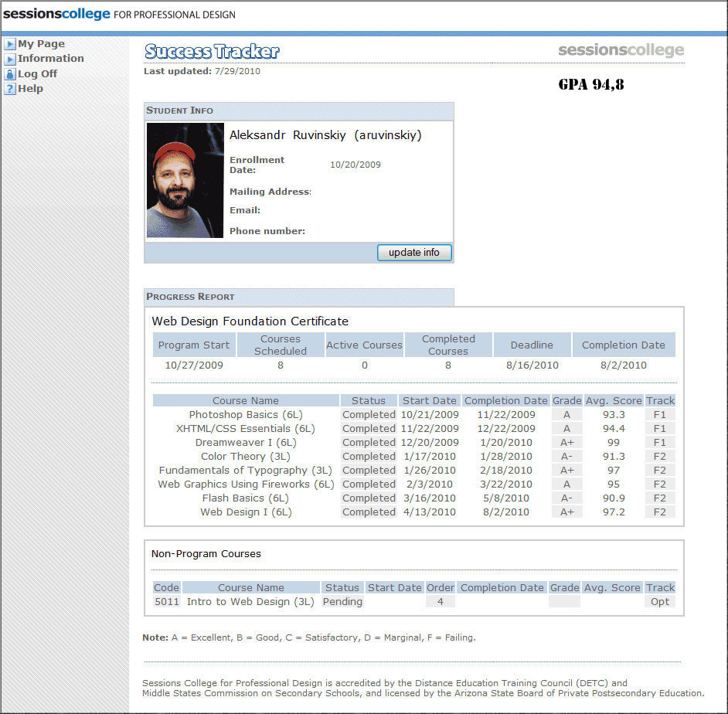Click the student profile photo

click(185, 180)
